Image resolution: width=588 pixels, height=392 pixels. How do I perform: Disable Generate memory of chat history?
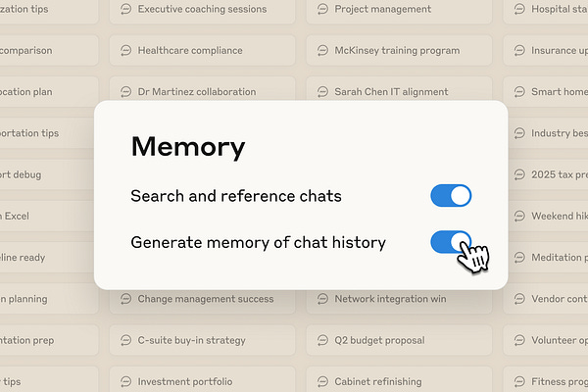[451, 242]
